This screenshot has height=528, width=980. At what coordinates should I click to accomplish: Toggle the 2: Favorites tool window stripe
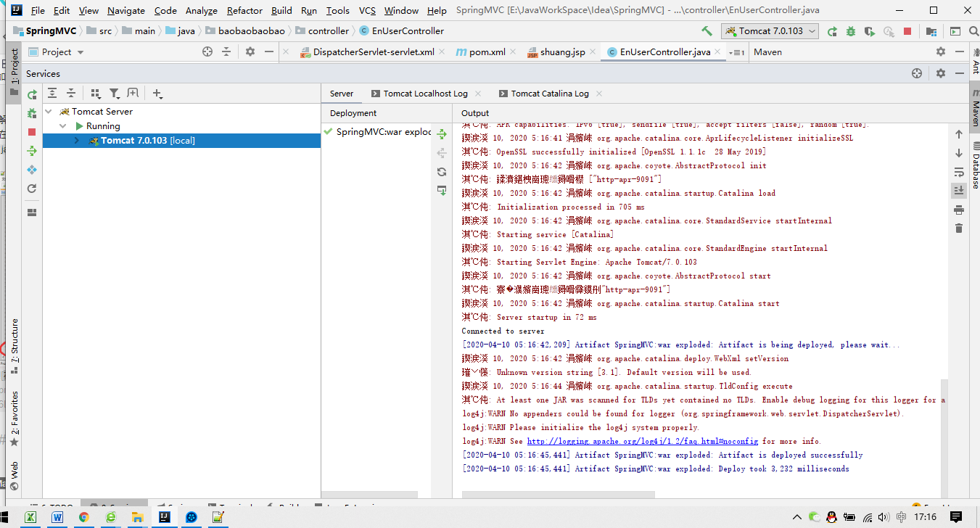pyautogui.click(x=14, y=418)
